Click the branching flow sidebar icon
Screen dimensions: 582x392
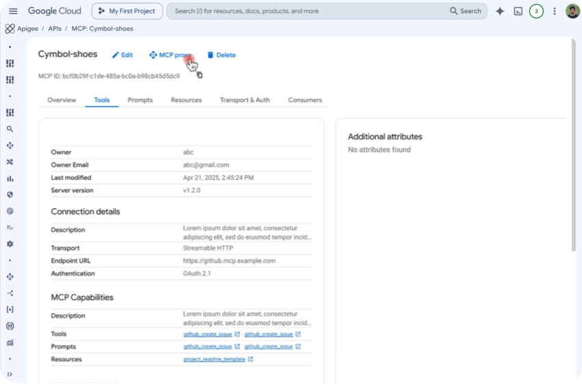[10, 293]
